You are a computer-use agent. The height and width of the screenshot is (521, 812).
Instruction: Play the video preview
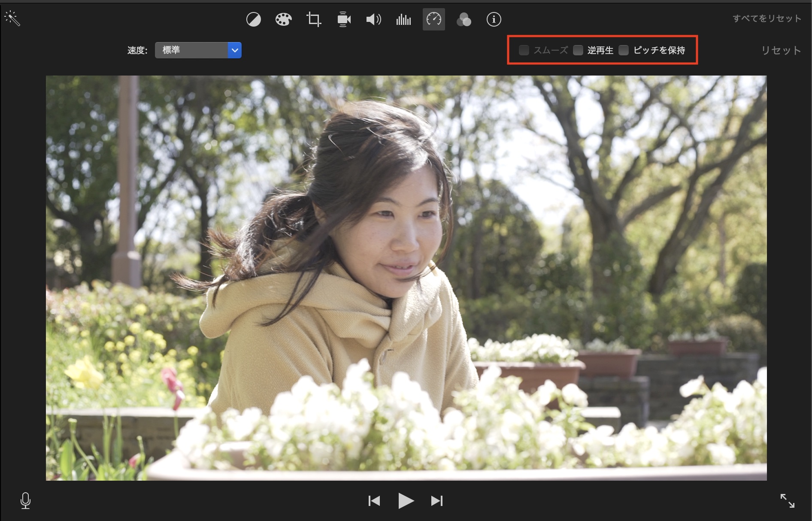pos(406,500)
